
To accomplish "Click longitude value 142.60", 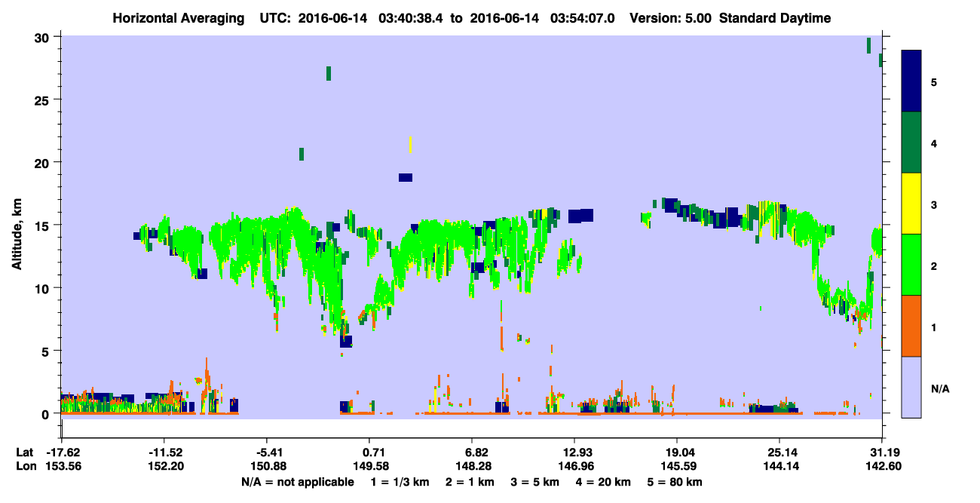I will click(883, 467).
